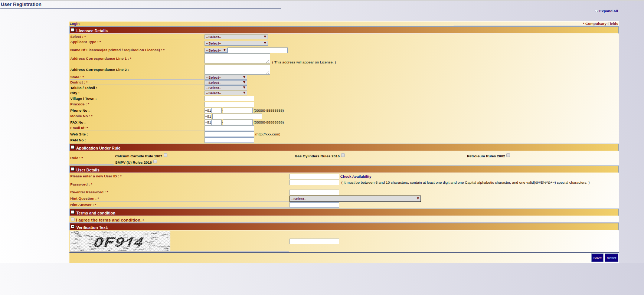The height and width of the screenshot is (295, 644).
Task: Click the PAN No input field
Action: pyautogui.click(x=229, y=140)
